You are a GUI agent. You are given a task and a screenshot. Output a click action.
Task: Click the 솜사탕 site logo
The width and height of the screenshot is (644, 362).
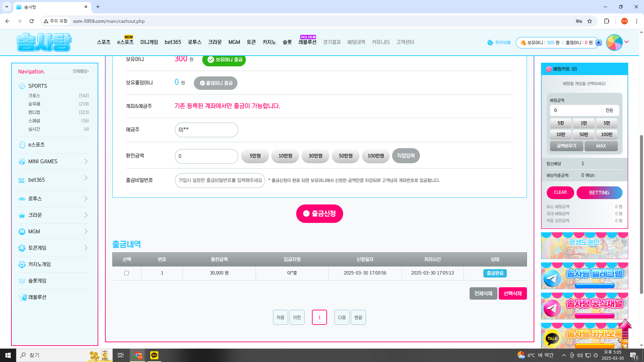tap(44, 42)
